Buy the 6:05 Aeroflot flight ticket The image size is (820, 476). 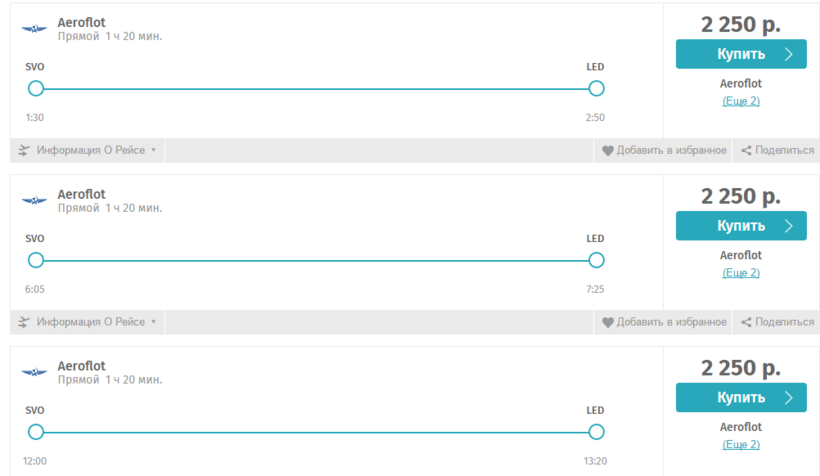tap(741, 226)
